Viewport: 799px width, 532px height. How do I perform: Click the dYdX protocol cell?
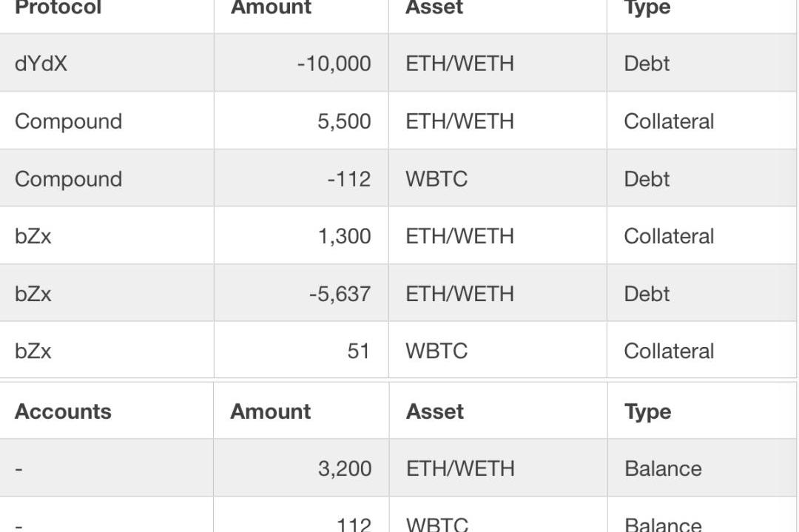pyautogui.click(x=41, y=64)
